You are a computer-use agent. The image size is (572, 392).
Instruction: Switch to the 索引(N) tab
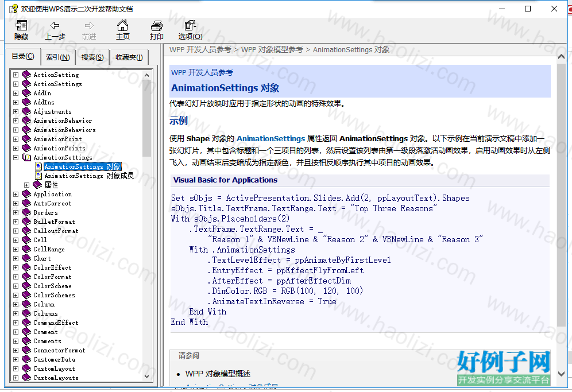tap(57, 57)
